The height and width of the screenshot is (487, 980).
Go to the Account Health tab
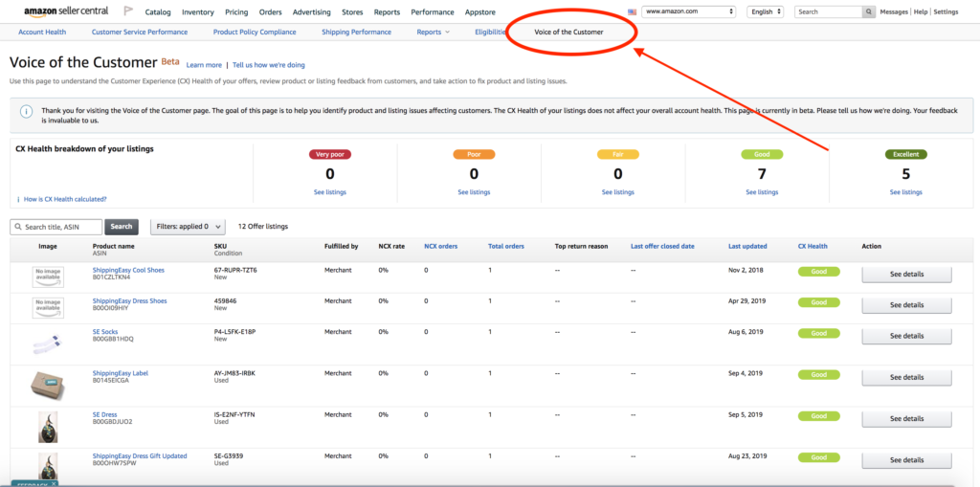coord(42,32)
